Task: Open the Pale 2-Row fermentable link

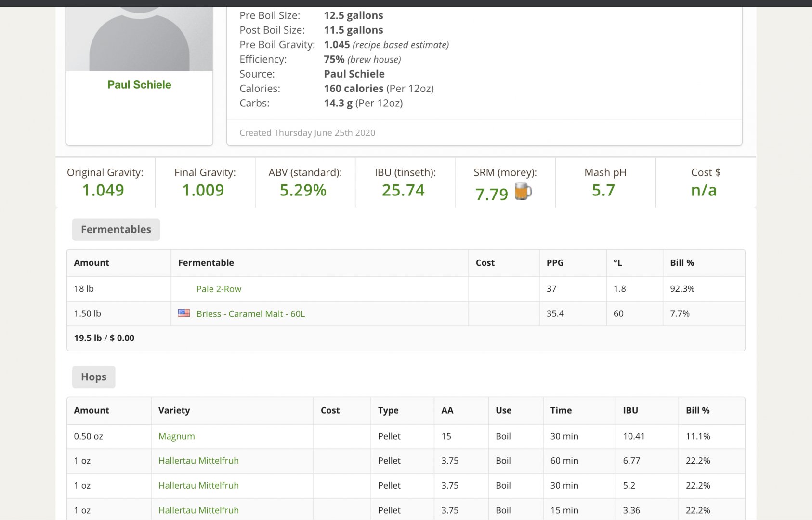Action: tap(219, 289)
